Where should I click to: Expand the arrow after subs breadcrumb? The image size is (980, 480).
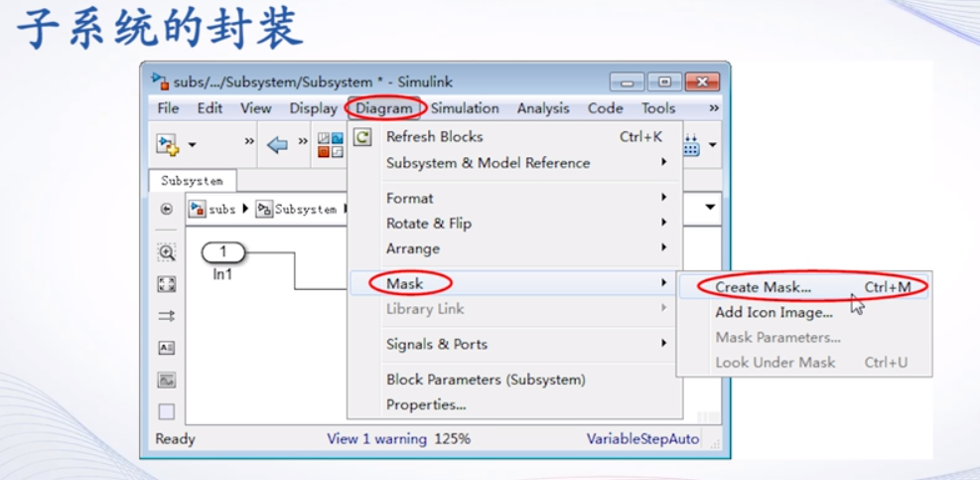[245, 209]
